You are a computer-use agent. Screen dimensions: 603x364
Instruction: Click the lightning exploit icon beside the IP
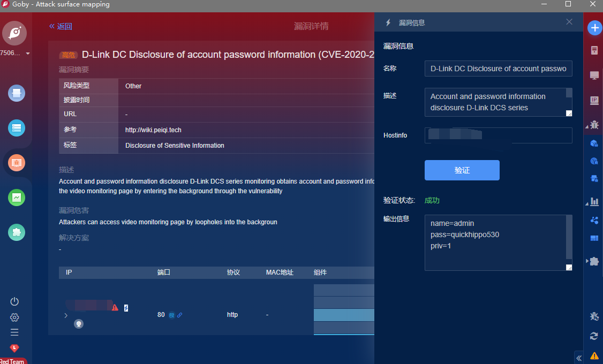click(126, 308)
